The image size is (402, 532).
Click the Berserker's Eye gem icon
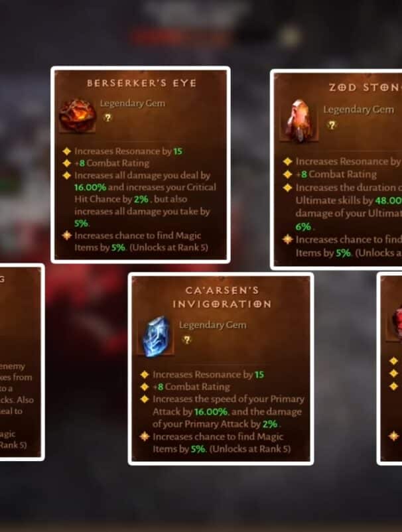point(77,115)
